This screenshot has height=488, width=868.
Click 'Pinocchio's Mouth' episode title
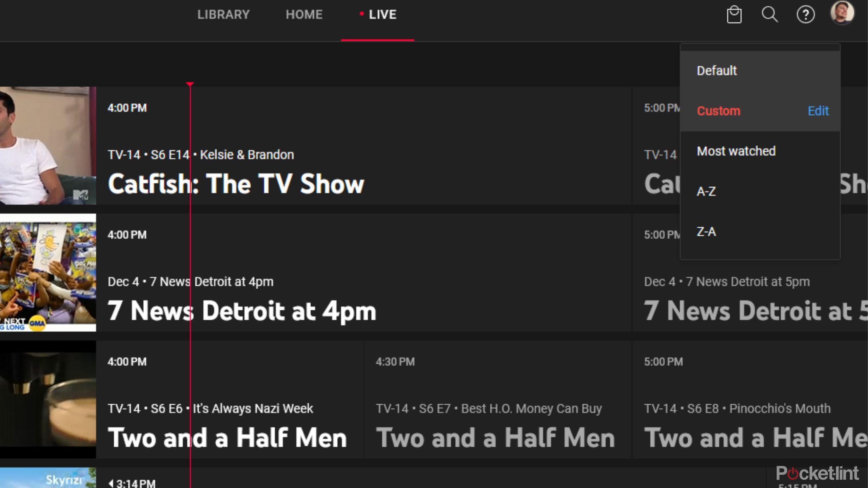(780, 409)
